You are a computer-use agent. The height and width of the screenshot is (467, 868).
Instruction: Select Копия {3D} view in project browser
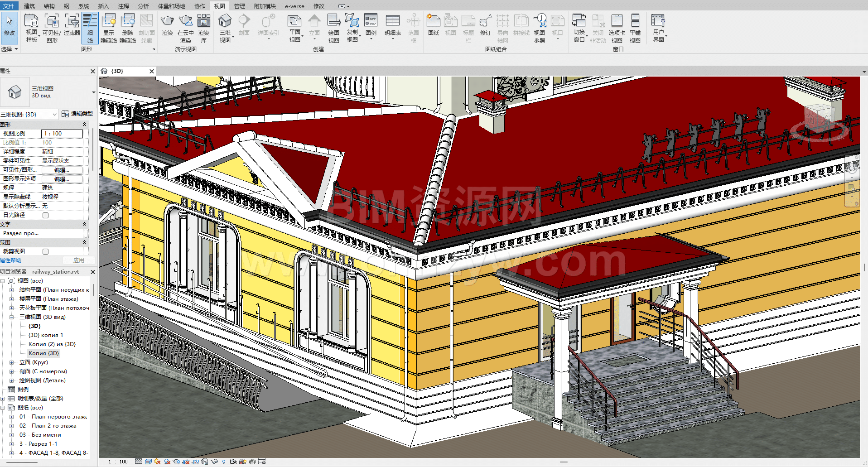pos(43,353)
